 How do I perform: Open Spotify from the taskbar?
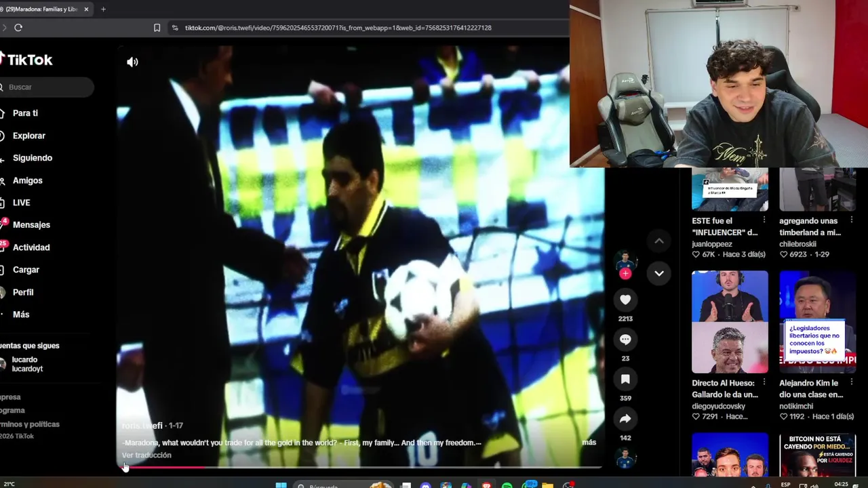[507, 485]
